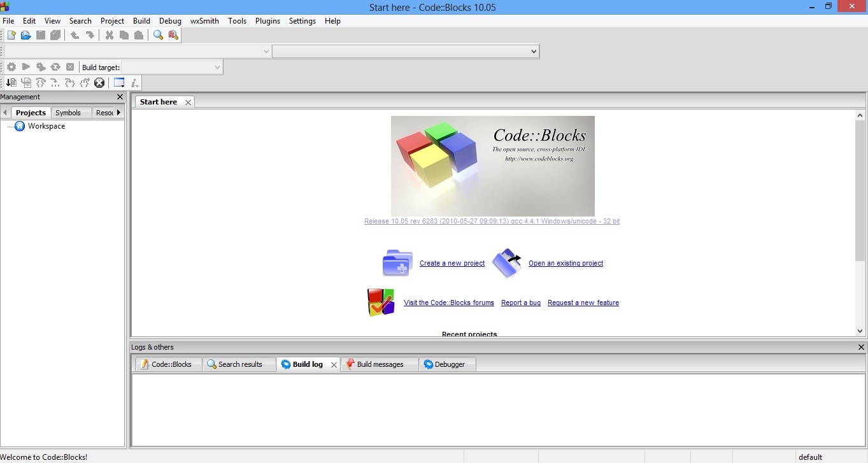This screenshot has width=868, height=463.
Task: Open the Settings menu
Action: click(x=302, y=21)
